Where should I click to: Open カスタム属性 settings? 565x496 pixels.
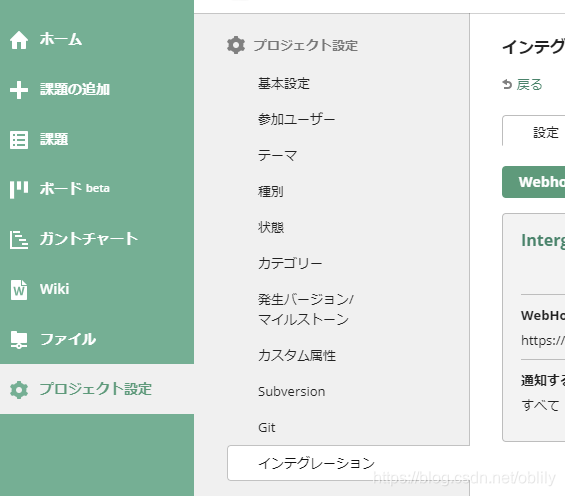297,356
